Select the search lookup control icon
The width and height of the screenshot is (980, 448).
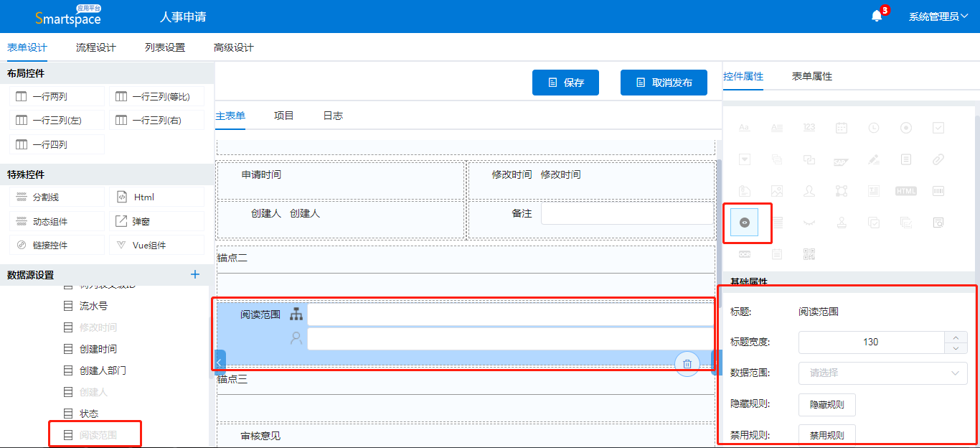pyautogui.click(x=938, y=223)
